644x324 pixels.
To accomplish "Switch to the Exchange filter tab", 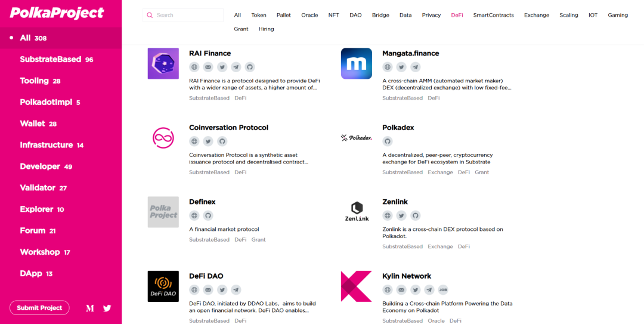I will coord(537,15).
